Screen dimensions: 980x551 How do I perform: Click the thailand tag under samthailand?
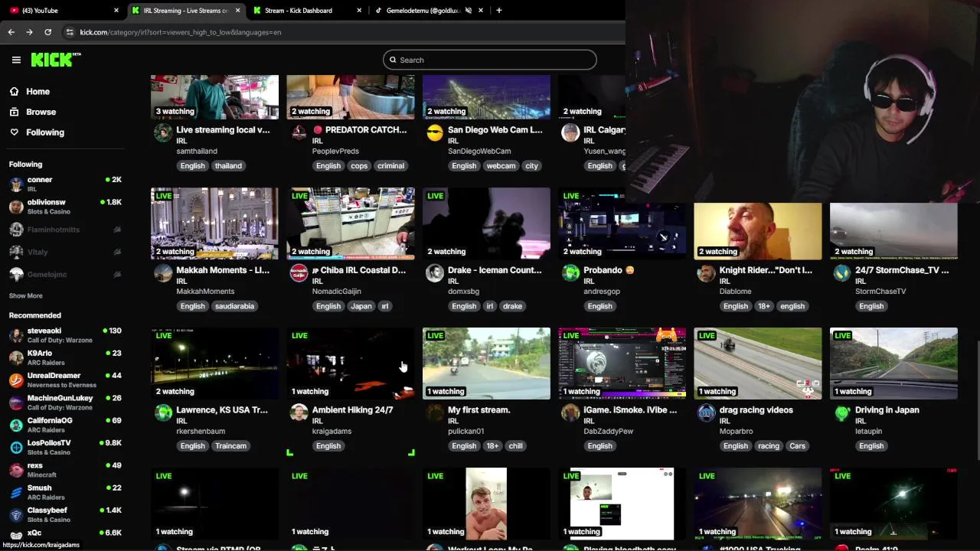[228, 166]
